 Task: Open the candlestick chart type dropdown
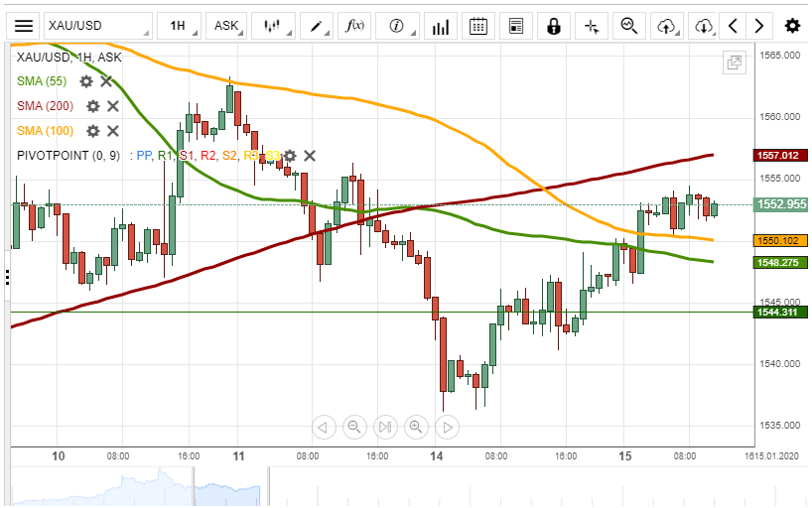click(273, 26)
